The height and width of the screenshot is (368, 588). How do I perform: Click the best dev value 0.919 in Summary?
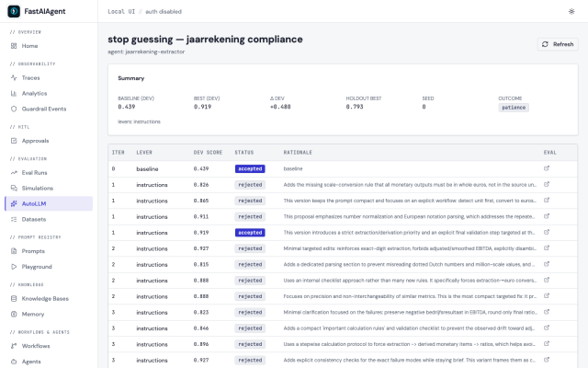[202, 107]
